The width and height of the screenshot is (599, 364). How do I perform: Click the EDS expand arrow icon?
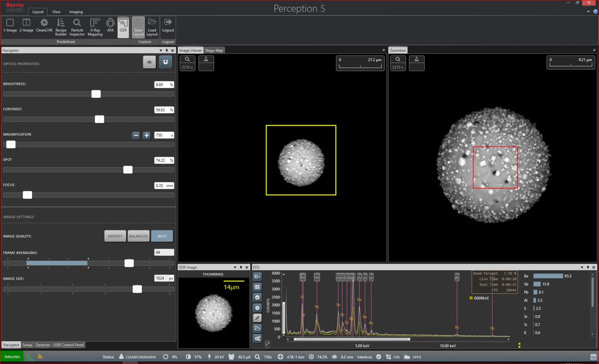pos(267,344)
